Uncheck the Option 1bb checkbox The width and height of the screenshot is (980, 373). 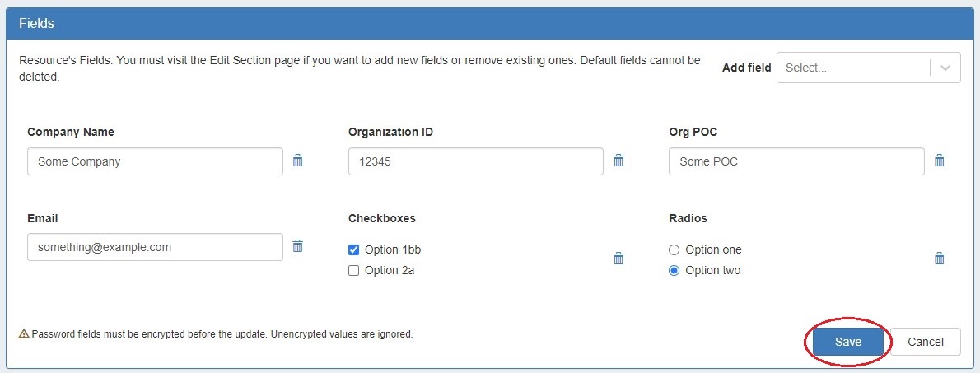(354, 250)
